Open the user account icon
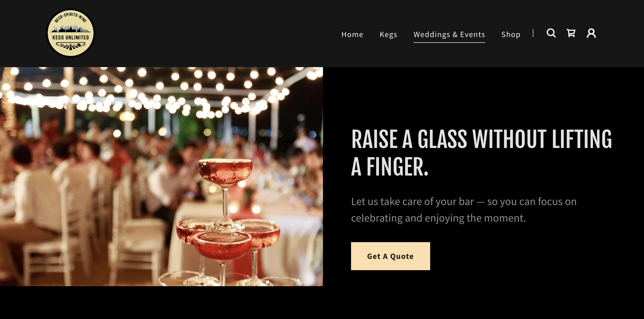This screenshot has height=319, width=644. (591, 33)
